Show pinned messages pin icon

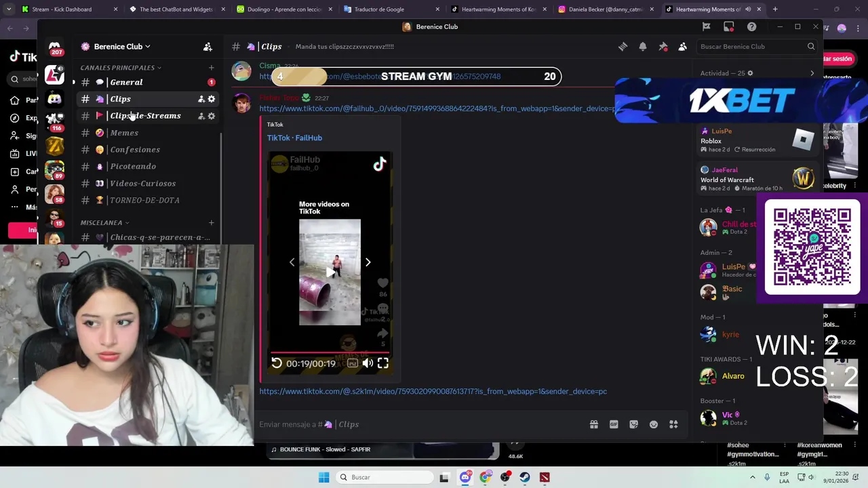(x=663, y=47)
